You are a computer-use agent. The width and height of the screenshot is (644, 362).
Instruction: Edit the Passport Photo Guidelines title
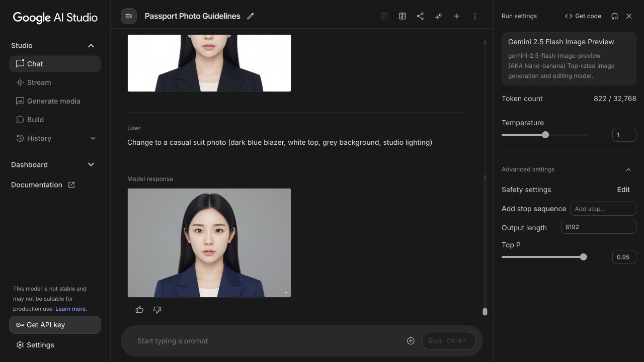[x=251, y=16]
